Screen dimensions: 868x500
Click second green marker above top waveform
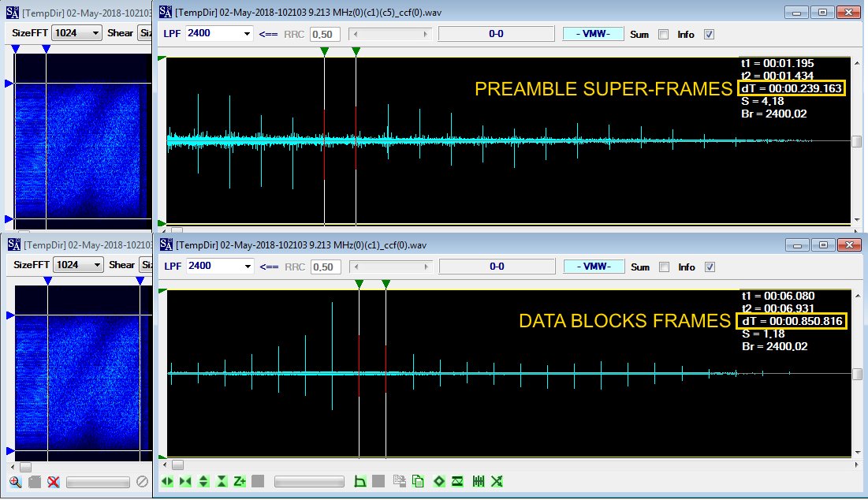pos(356,51)
